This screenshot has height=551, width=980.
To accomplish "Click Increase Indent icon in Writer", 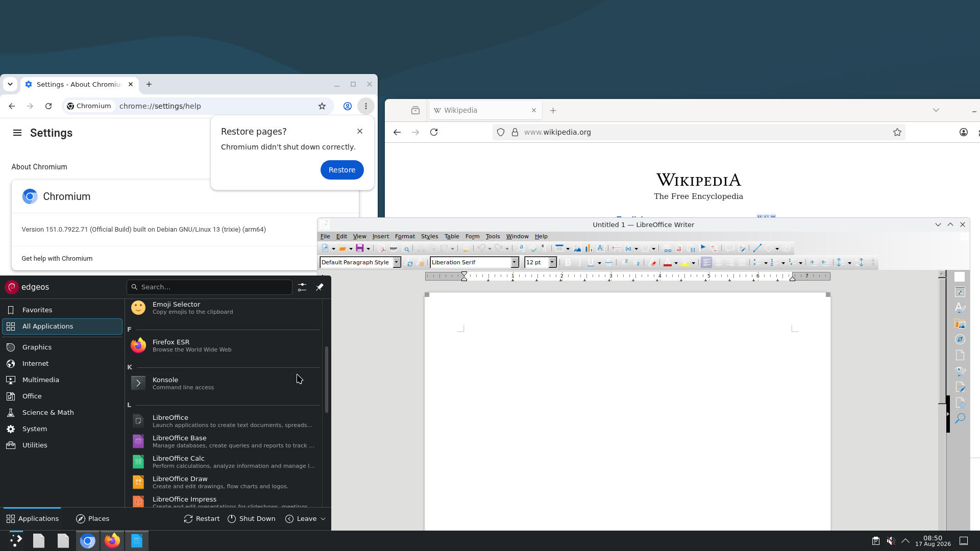I will [x=814, y=263].
